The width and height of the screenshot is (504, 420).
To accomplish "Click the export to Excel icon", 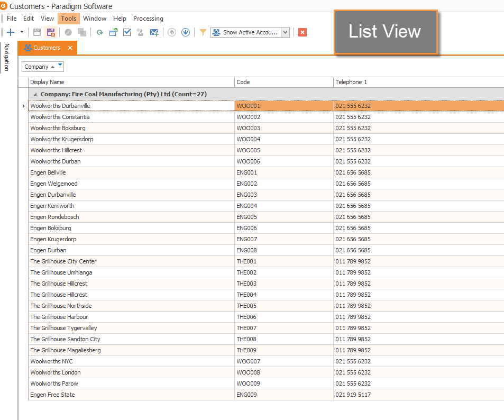I will click(x=154, y=32).
